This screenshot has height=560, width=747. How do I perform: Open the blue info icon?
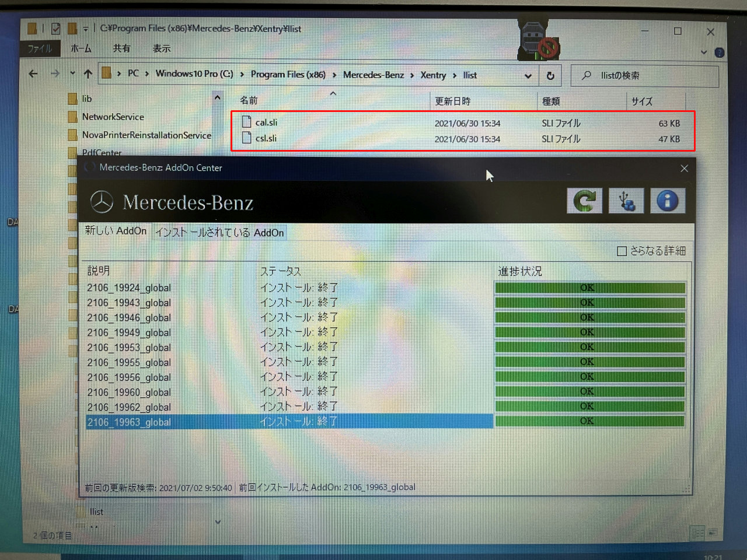(x=668, y=201)
